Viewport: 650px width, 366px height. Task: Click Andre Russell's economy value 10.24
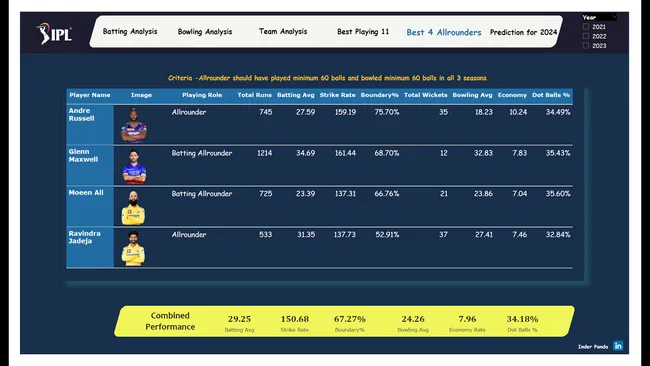pos(518,112)
